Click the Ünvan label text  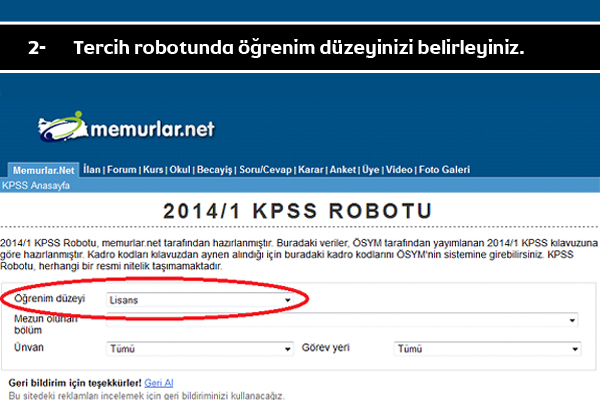(29, 348)
